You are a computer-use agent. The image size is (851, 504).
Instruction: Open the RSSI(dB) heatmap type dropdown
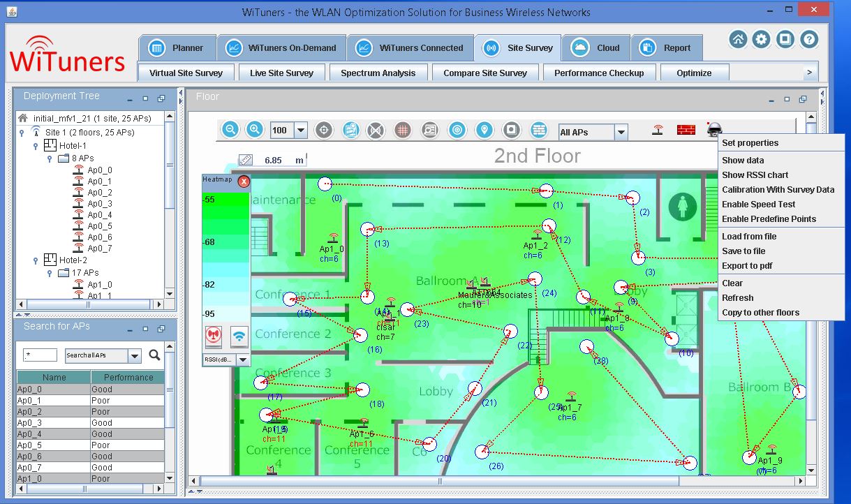point(242,360)
